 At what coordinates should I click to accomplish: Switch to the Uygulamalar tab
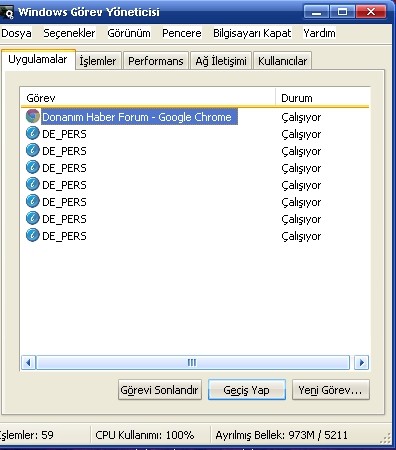38,60
